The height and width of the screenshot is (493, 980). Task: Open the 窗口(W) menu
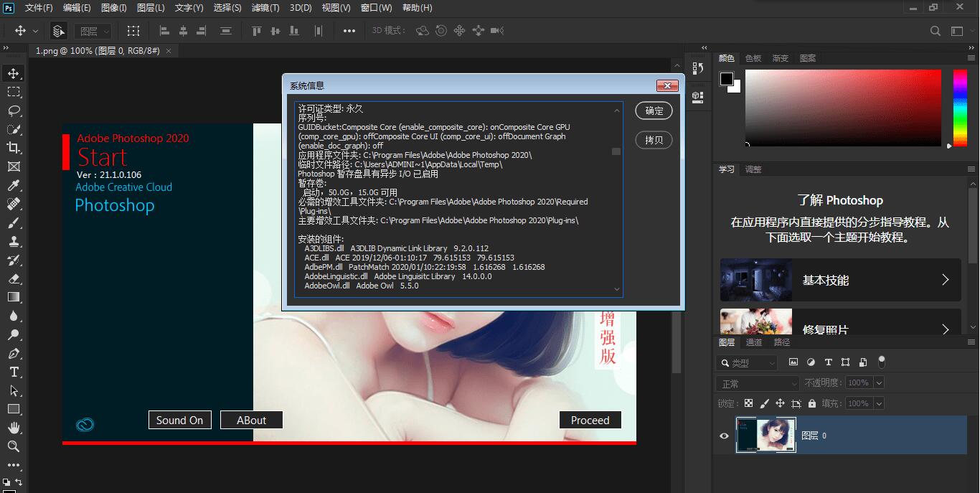376,8
